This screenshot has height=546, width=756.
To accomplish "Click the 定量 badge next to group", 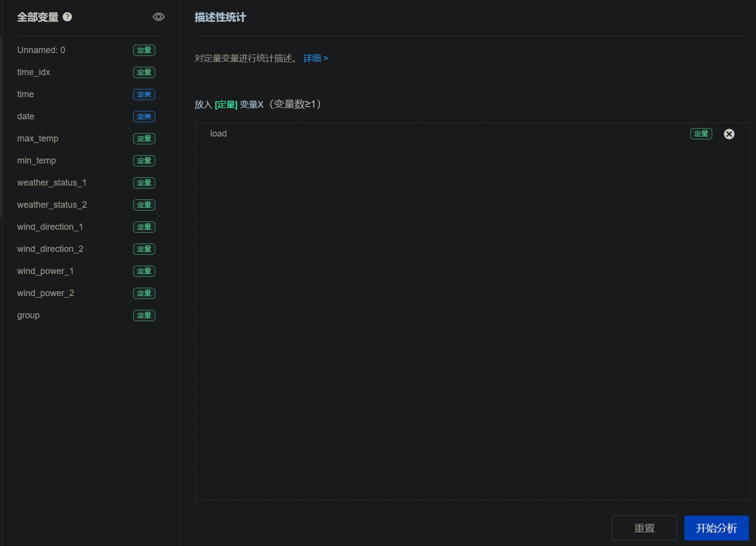I will coord(143,315).
